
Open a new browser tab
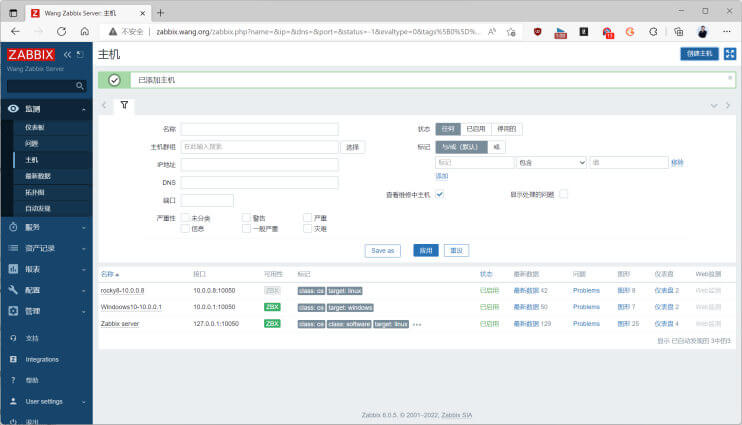point(160,13)
